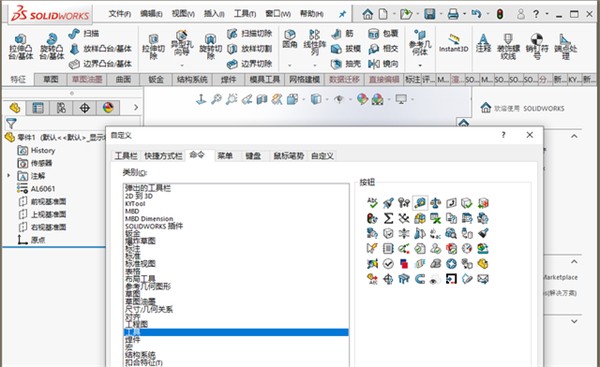Open the FeatureManager design tree tab icon
Screen dimensions: 600x367
click(15, 108)
